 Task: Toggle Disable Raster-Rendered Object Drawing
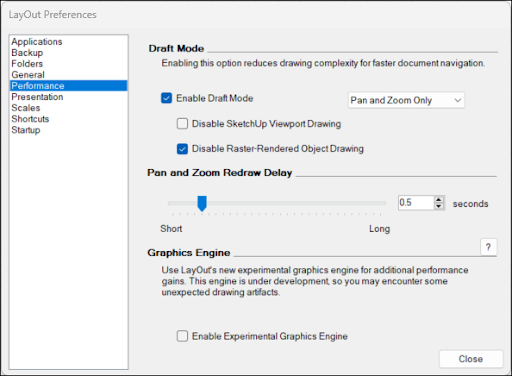[182, 149]
